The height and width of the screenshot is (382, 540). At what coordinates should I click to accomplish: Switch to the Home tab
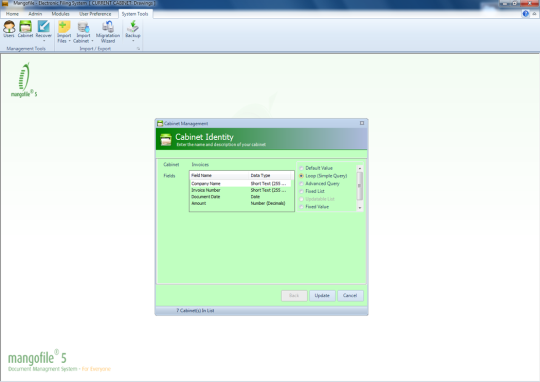[x=12, y=14]
